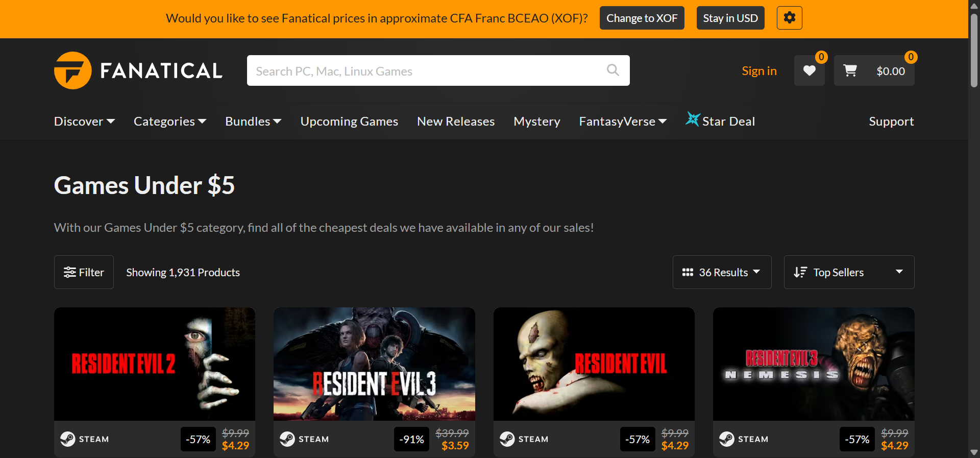980x458 pixels.
Task: Click the Sign in link
Action: 759,71
